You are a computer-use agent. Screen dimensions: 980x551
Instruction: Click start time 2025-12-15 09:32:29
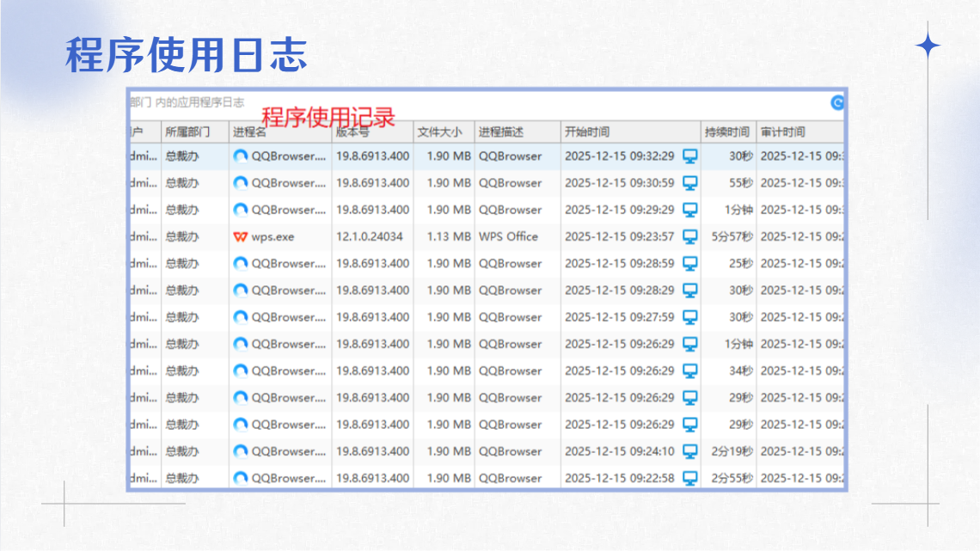pyautogui.click(x=619, y=156)
